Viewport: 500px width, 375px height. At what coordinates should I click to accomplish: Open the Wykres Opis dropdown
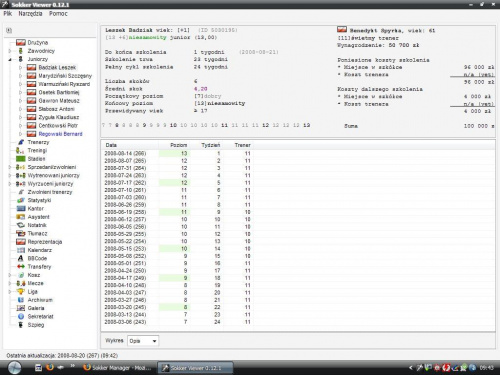143,341
